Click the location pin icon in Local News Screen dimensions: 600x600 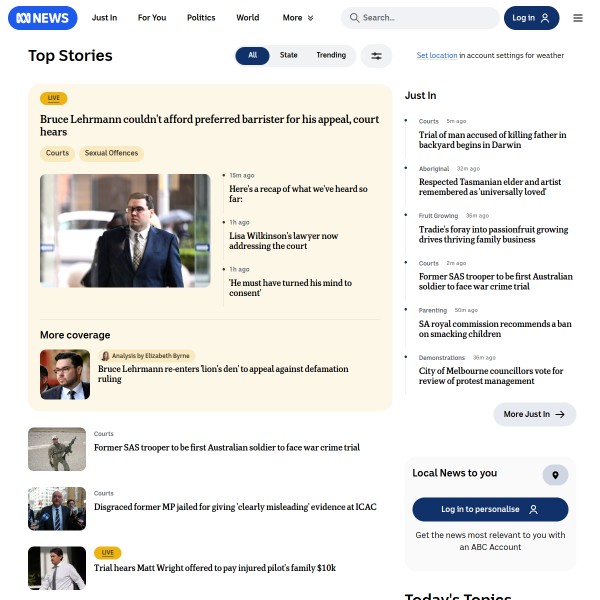tap(555, 475)
